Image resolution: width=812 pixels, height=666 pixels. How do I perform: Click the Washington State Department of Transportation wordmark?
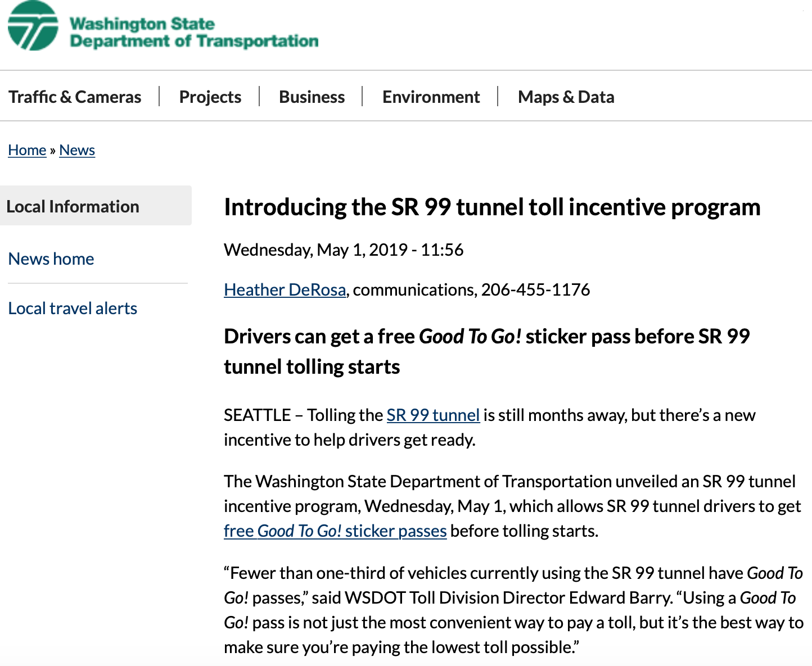(193, 33)
